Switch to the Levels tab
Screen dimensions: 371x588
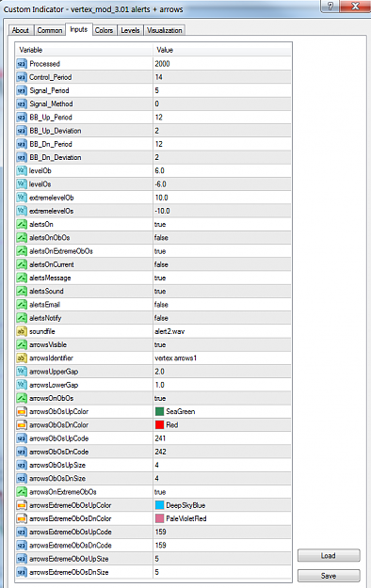click(130, 30)
